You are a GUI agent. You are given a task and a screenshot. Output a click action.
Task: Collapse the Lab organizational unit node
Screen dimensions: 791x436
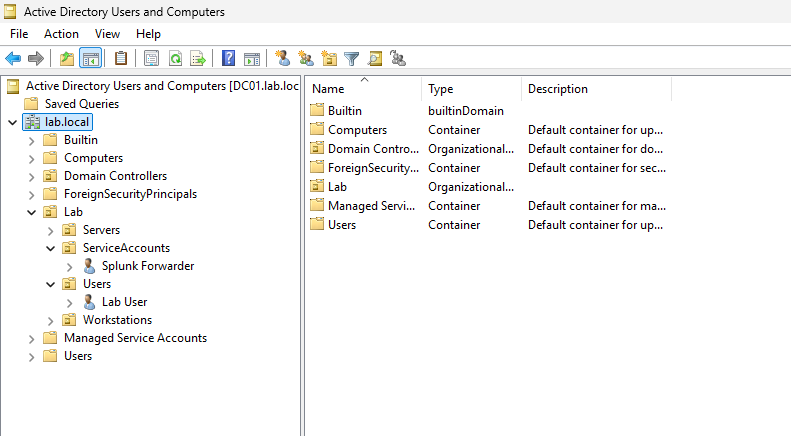click(x=31, y=212)
